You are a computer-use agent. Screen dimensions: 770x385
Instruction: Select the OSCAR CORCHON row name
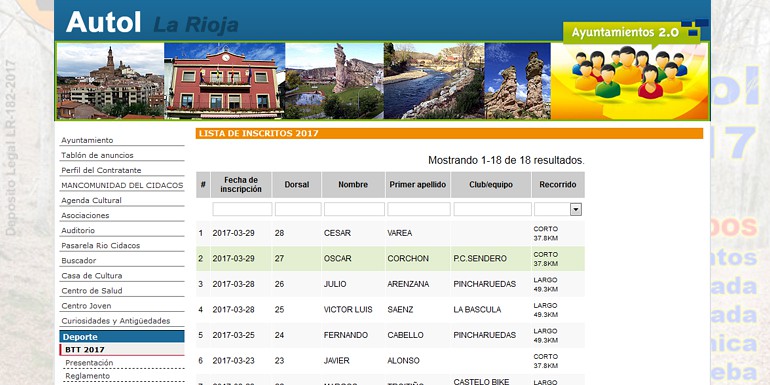click(338, 259)
